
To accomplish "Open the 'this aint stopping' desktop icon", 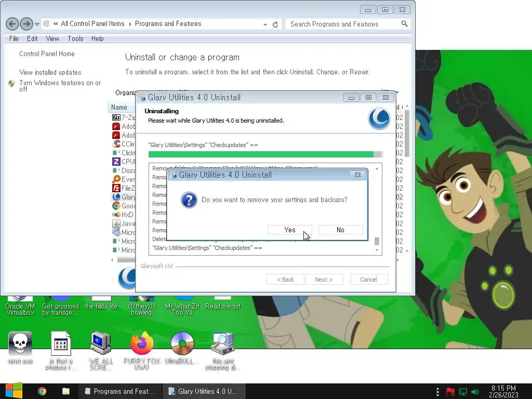I will [x=222, y=351].
